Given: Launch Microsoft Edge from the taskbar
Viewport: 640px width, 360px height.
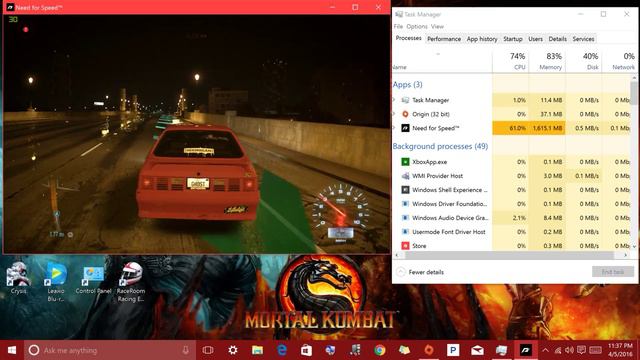Looking at the screenshot, I should tap(282, 350).
